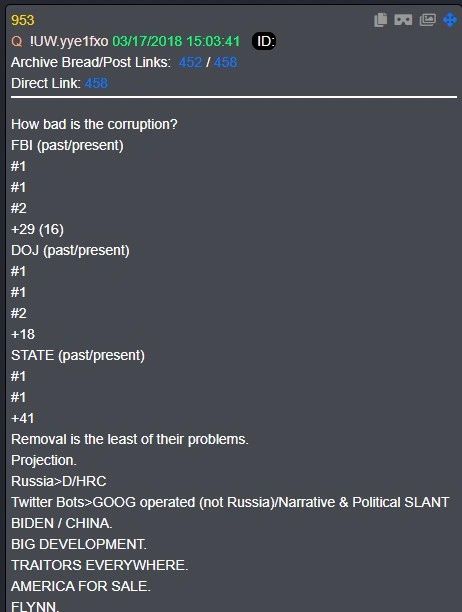Click the copy post icon
Viewport: 462px width, 612px height.
click(380, 20)
